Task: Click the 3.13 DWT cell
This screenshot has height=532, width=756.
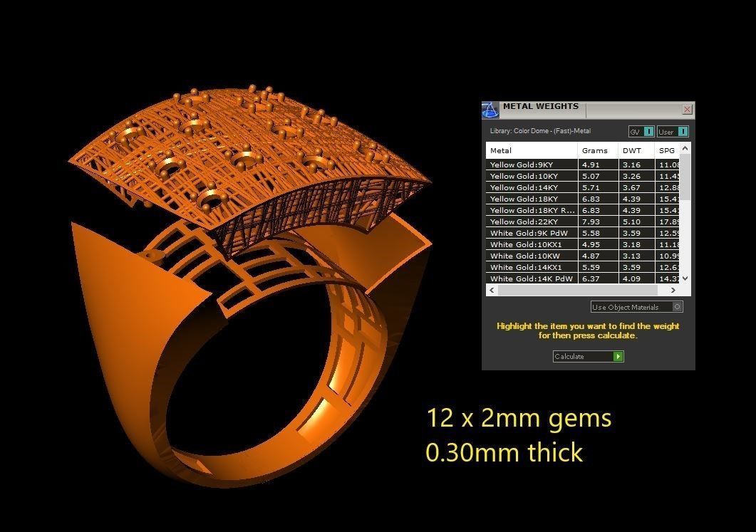Action: [636, 256]
